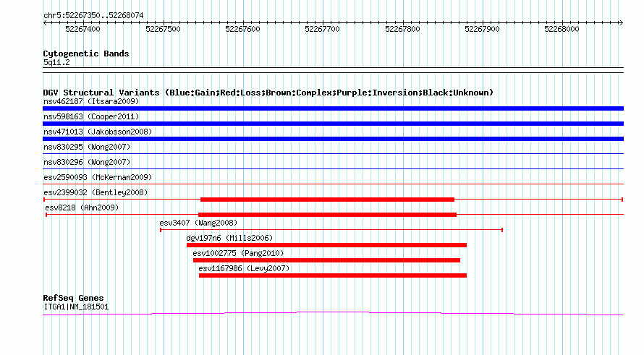
Task: Click esv8218 (Ahn2009) label
Action: [x=82, y=208]
